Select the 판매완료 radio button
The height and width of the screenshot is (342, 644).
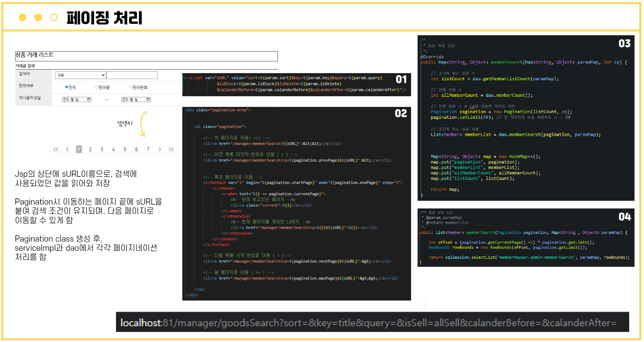click(131, 87)
